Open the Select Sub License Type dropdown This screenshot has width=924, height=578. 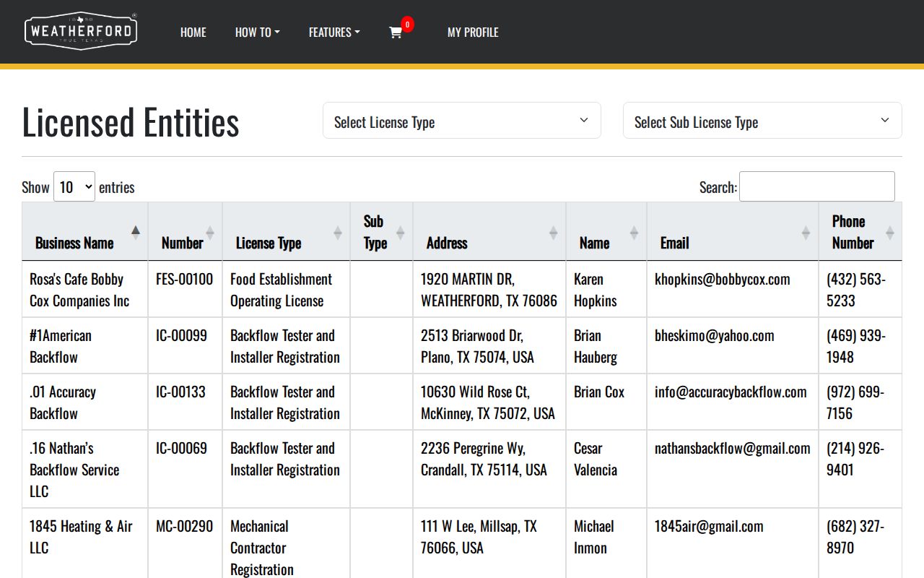762,121
